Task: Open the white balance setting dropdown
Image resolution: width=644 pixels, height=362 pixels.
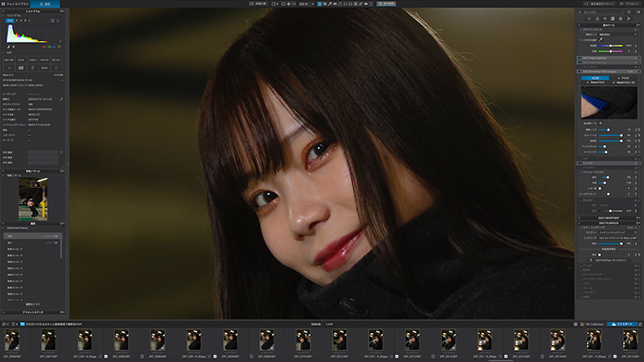Action: pos(617,35)
